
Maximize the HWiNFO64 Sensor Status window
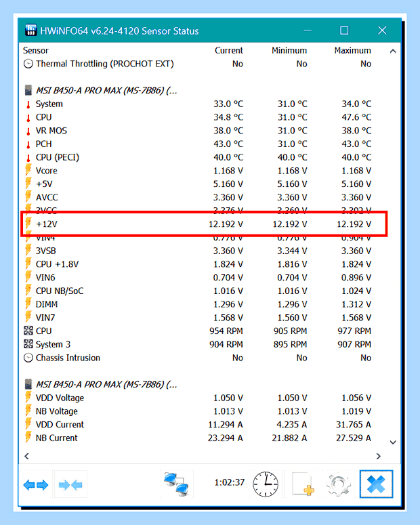click(344, 30)
